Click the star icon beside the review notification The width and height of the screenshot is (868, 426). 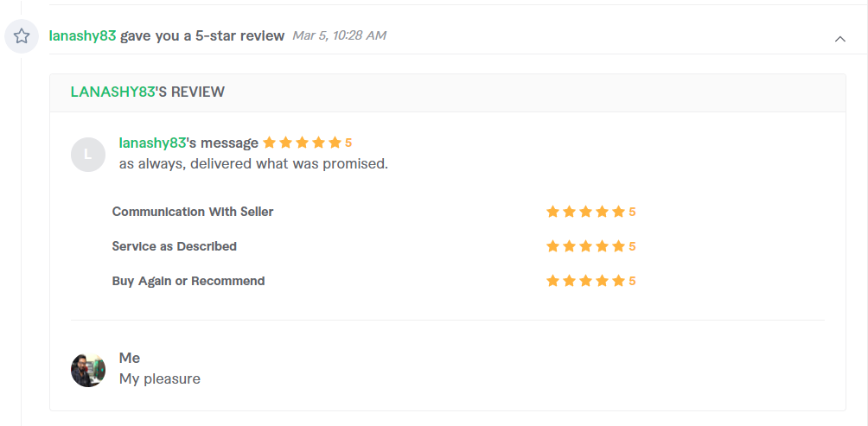22,36
